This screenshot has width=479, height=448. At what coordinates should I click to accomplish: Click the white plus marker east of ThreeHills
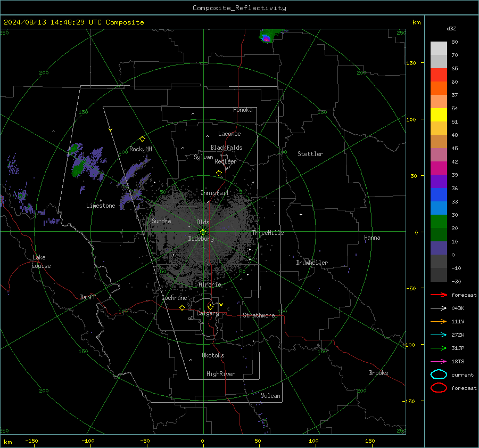pyautogui.click(x=301, y=214)
